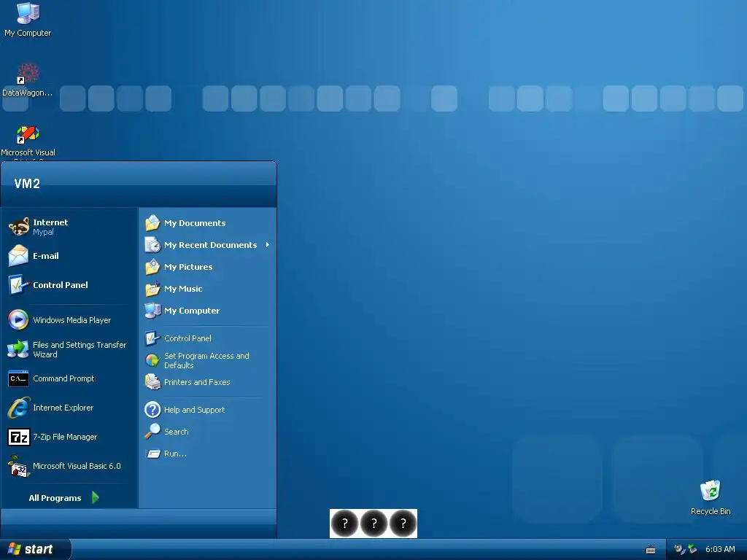This screenshot has height=560, width=747.
Task: Click the My Computer icon in Start menu
Action: click(152, 311)
